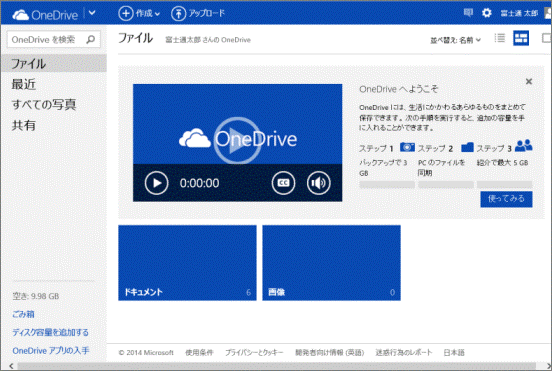Open the ごみ箱 recycle bin link
552x371 pixels.
(x=23, y=314)
